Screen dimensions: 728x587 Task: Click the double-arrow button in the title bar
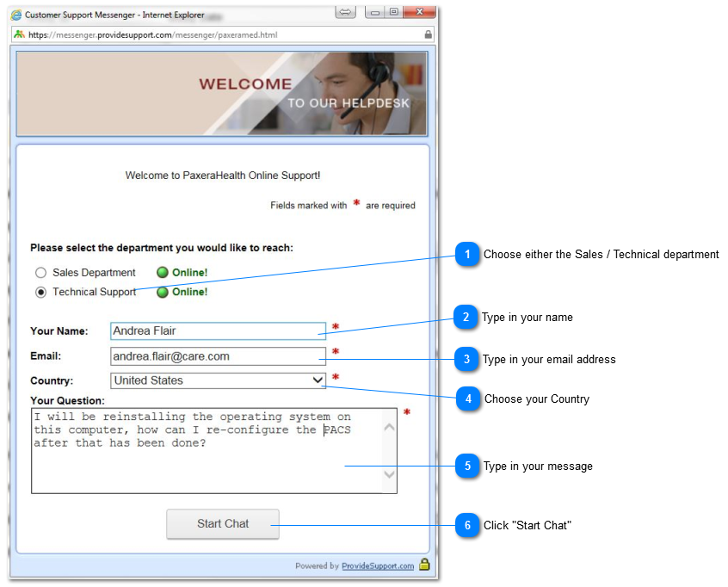pyautogui.click(x=345, y=12)
